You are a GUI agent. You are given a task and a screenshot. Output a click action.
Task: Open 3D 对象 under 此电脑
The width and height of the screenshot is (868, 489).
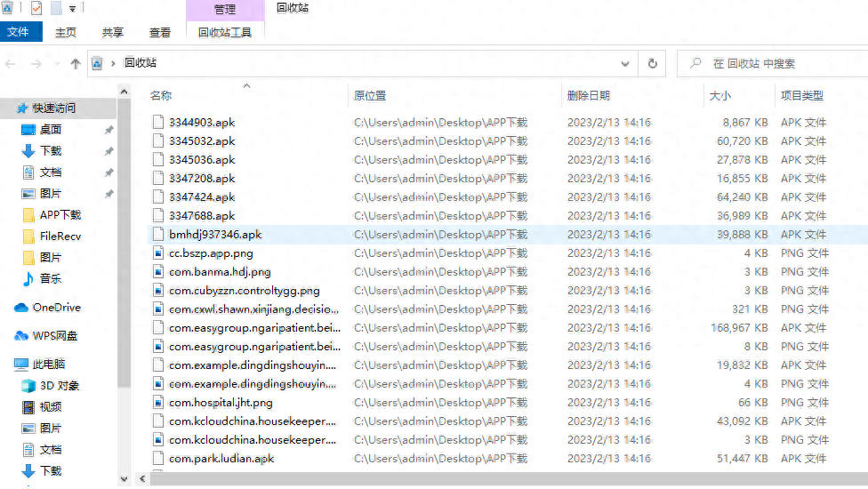(x=60, y=386)
